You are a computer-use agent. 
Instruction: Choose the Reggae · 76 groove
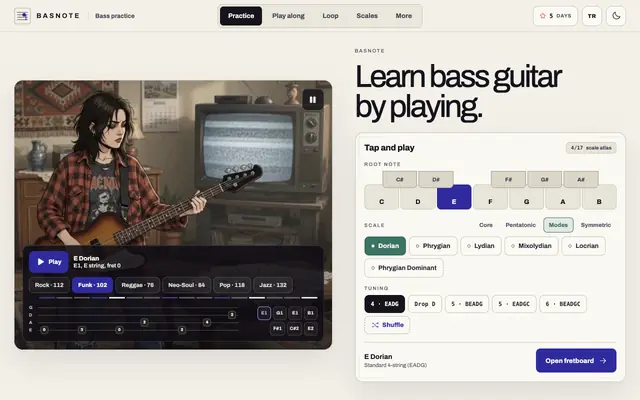coord(138,285)
